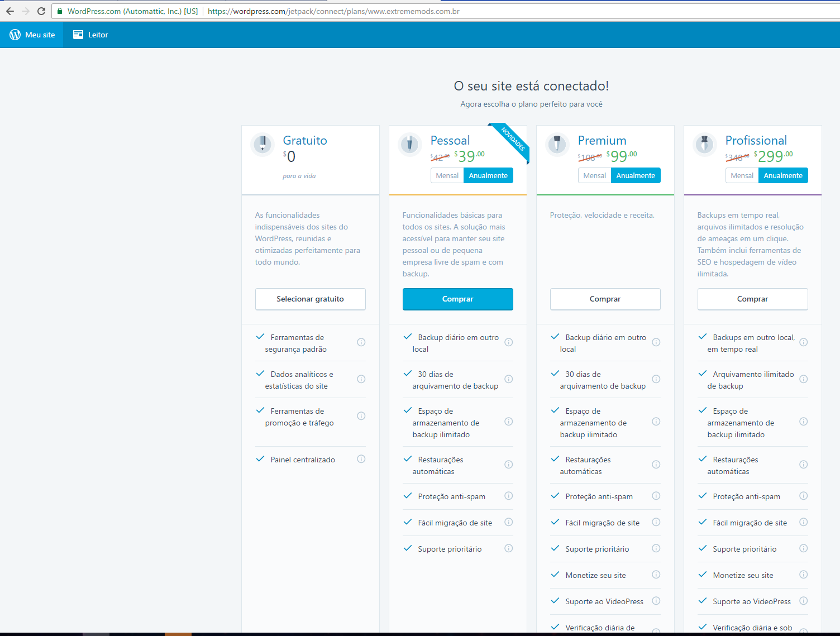Screen dimensions: 840x636
Task: Open info for Premium 30 dias de arquivamento
Action: [656, 379]
